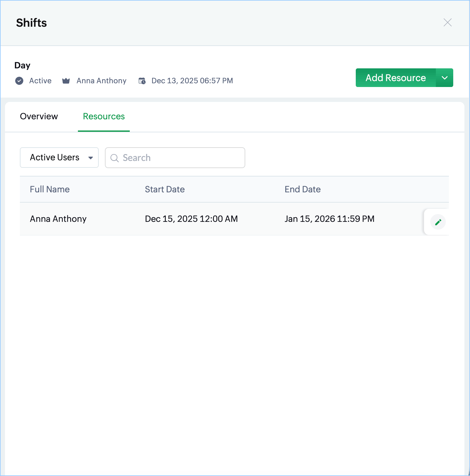This screenshot has width=470, height=476.
Task: Switch to the Overview tab
Action: coord(39,117)
